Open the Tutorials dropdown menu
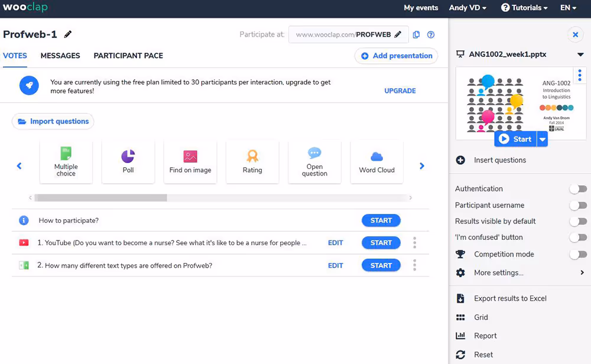 tap(524, 8)
